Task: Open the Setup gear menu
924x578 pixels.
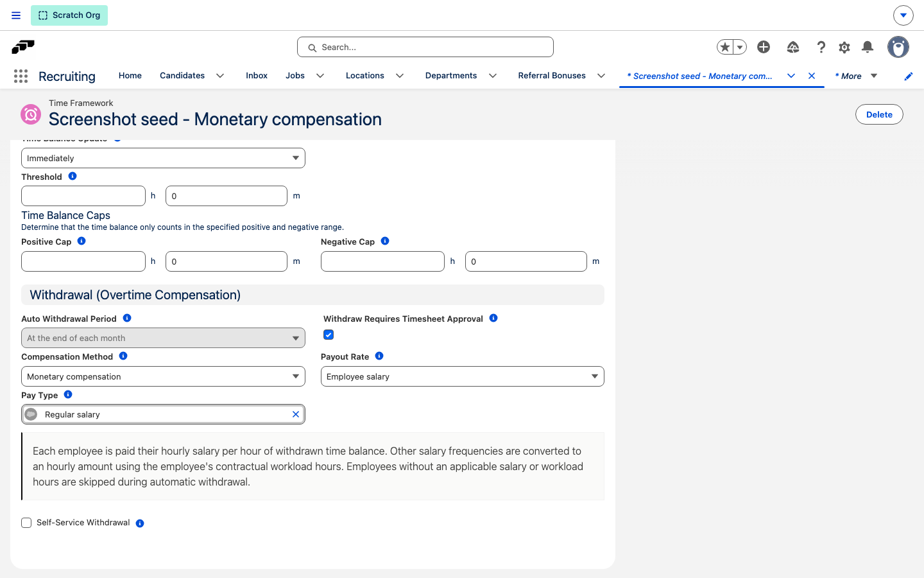Action: (x=844, y=47)
